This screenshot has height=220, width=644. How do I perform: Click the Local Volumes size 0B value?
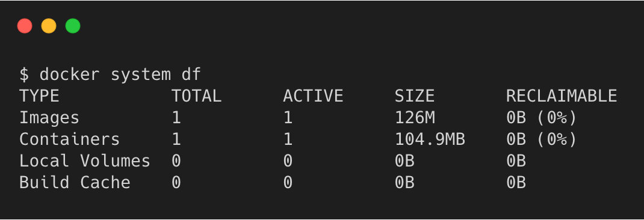[404, 161]
